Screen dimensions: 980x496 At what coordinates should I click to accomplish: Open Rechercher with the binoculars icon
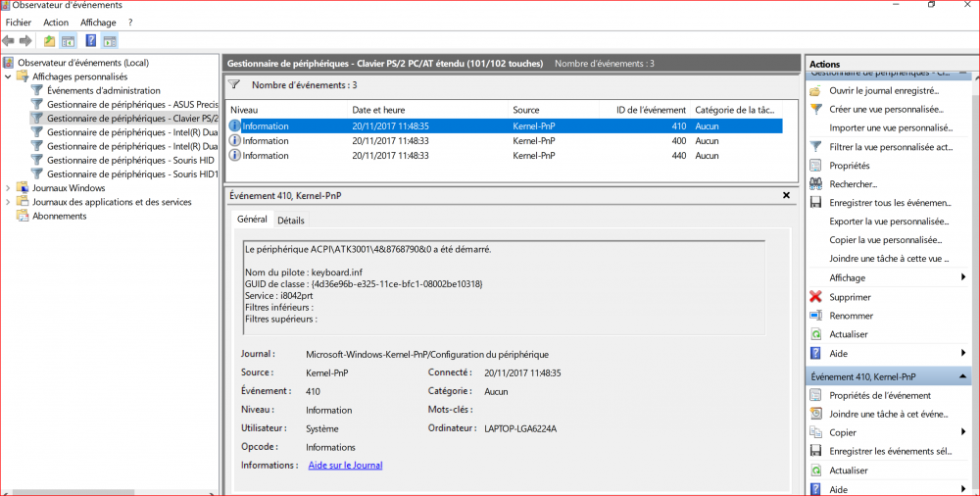click(x=852, y=183)
